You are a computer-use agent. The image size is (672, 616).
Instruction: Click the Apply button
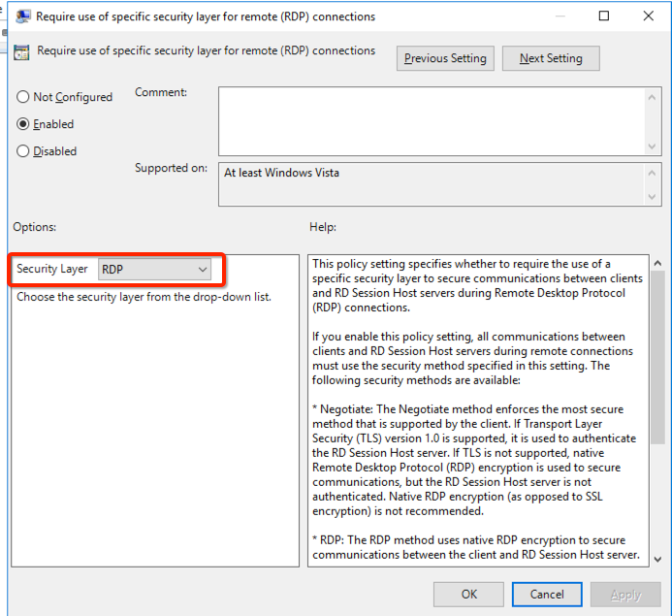tap(625, 594)
